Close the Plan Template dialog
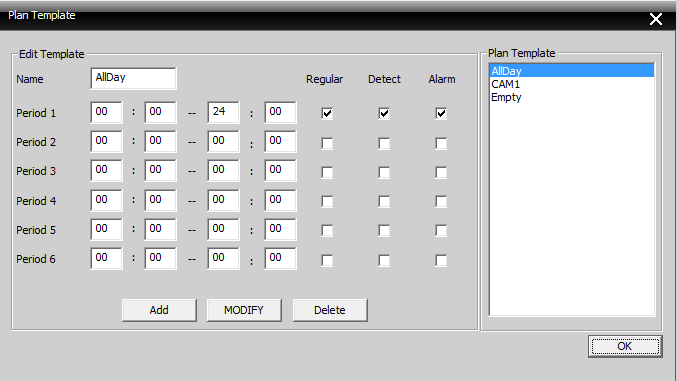Image resolution: width=677 pixels, height=381 pixels. [x=656, y=19]
